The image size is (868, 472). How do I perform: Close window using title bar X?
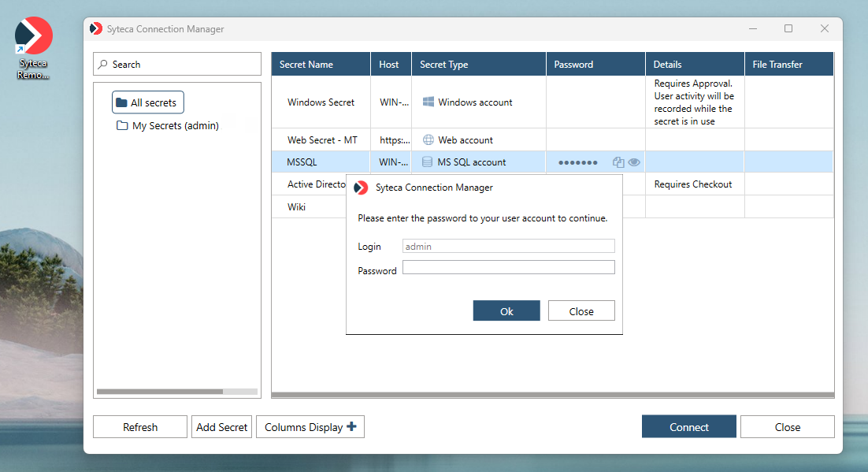click(825, 28)
